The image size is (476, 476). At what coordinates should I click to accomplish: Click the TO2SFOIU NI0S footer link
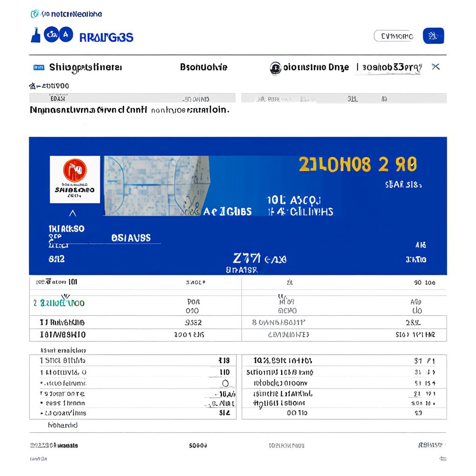[x=286, y=445]
